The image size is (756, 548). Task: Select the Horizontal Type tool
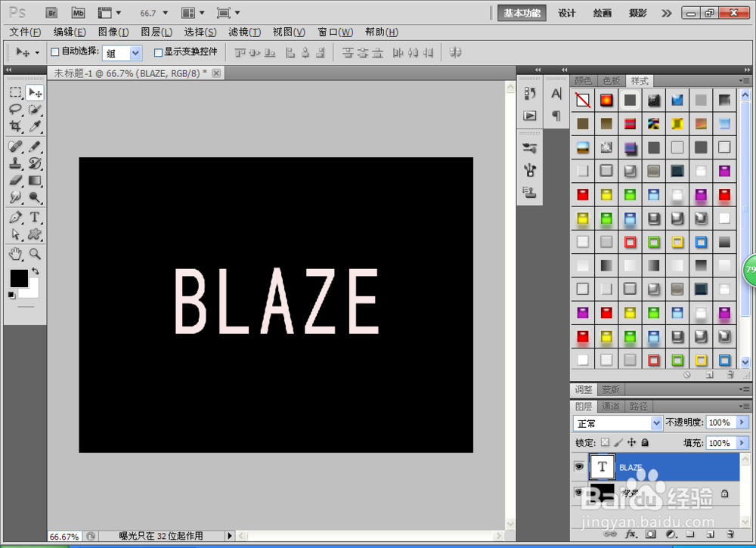tap(35, 217)
